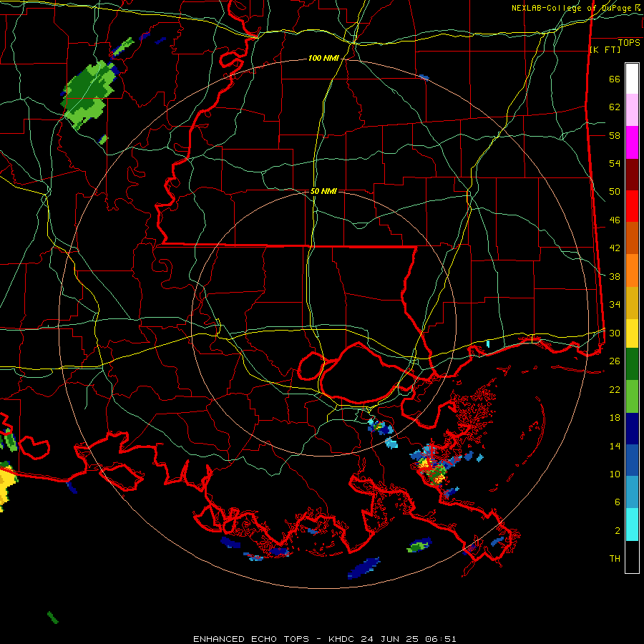Screen dimensions: 644x644
Task: Click the '50' legend value
Action: [x=615, y=191]
